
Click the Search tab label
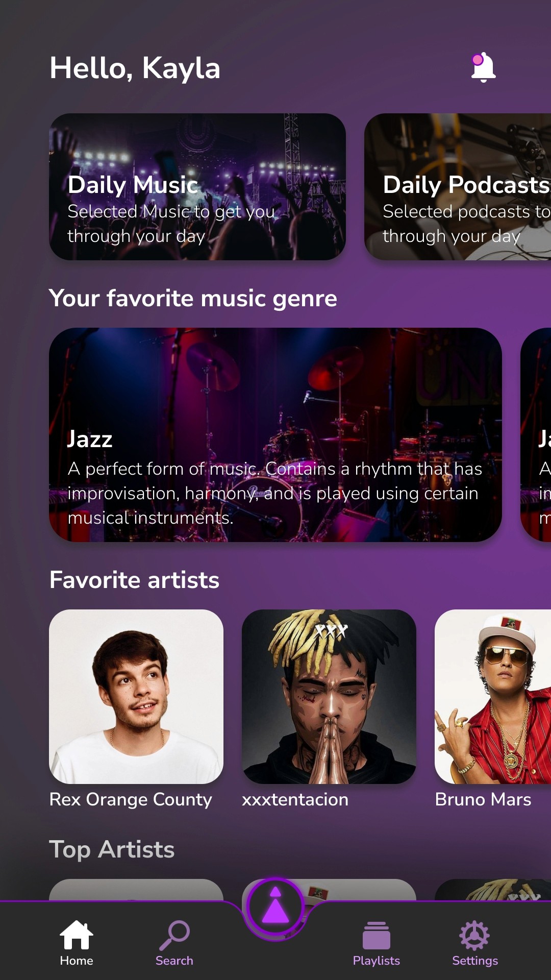pyautogui.click(x=174, y=961)
